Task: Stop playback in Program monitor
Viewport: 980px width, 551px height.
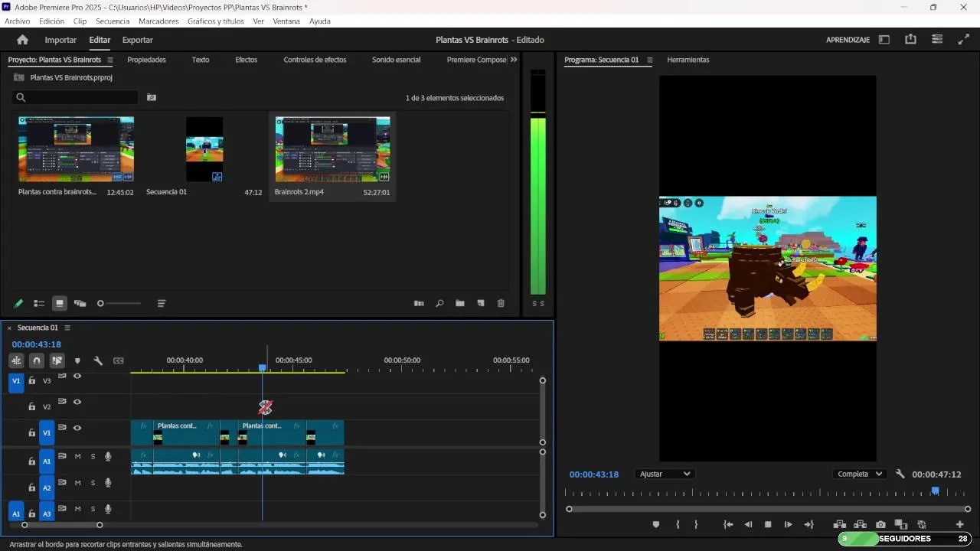Action: [768, 525]
